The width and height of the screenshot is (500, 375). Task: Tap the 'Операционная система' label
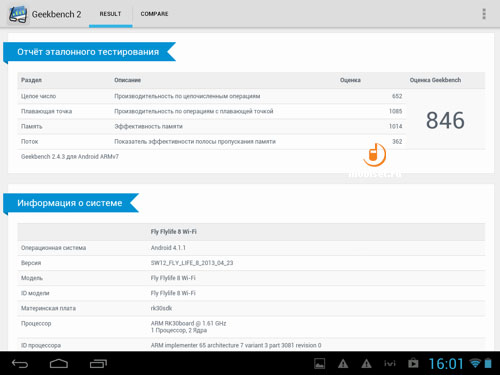(53, 248)
